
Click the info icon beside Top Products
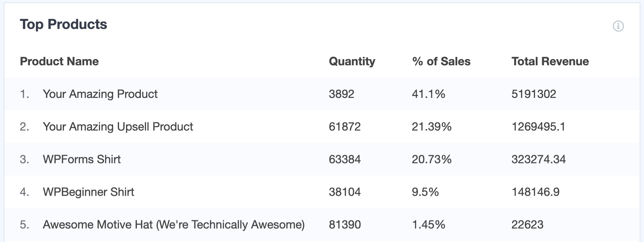click(x=619, y=26)
